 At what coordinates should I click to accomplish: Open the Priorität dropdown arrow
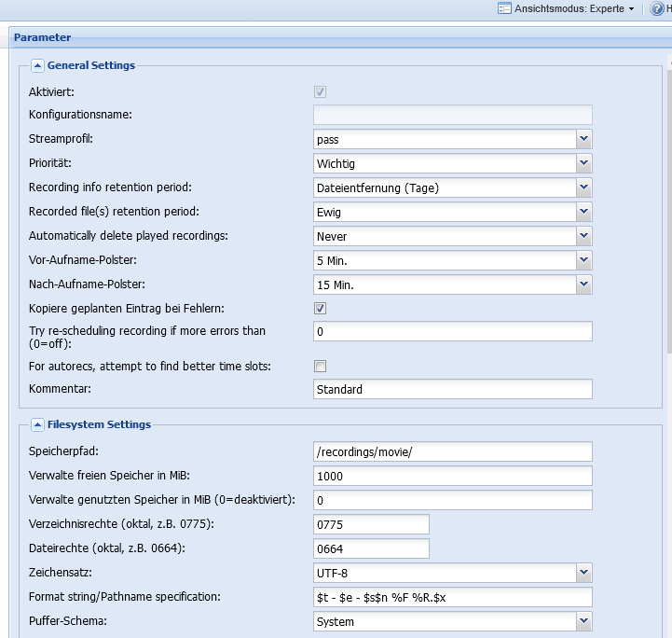click(583, 163)
